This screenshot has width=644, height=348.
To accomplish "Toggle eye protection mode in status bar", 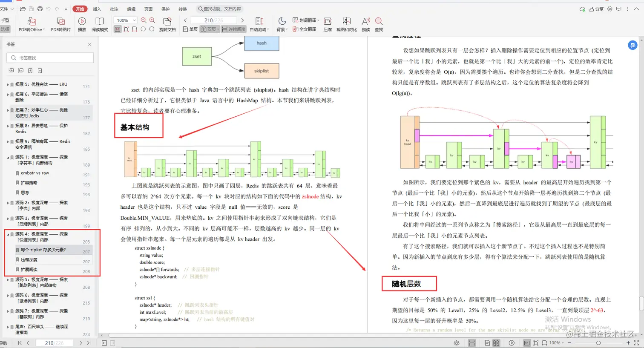I will pos(456,342).
